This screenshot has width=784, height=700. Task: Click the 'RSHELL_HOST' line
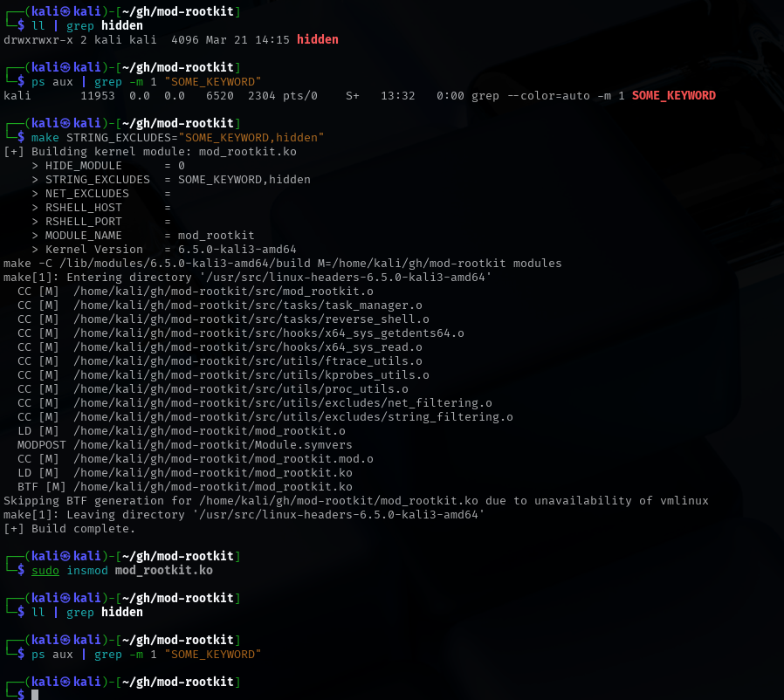click(x=101, y=208)
